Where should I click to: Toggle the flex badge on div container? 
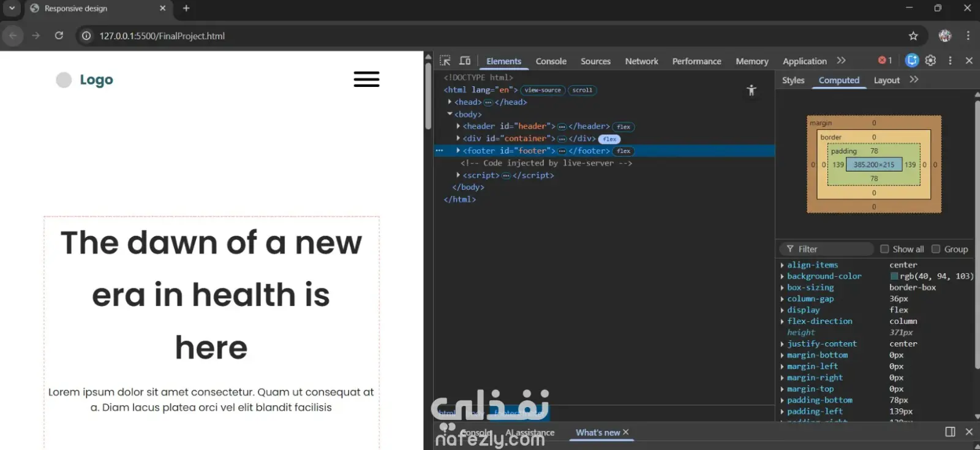609,139
